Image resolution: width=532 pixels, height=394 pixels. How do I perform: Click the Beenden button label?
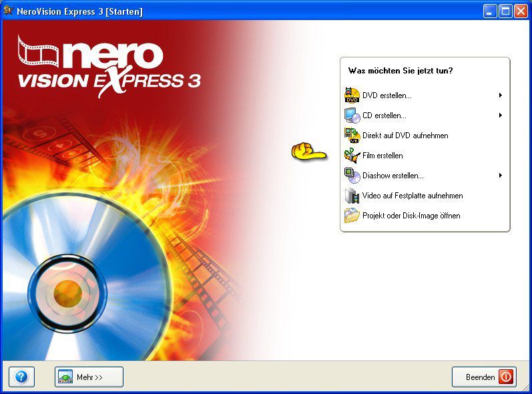(x=480, y=377)
